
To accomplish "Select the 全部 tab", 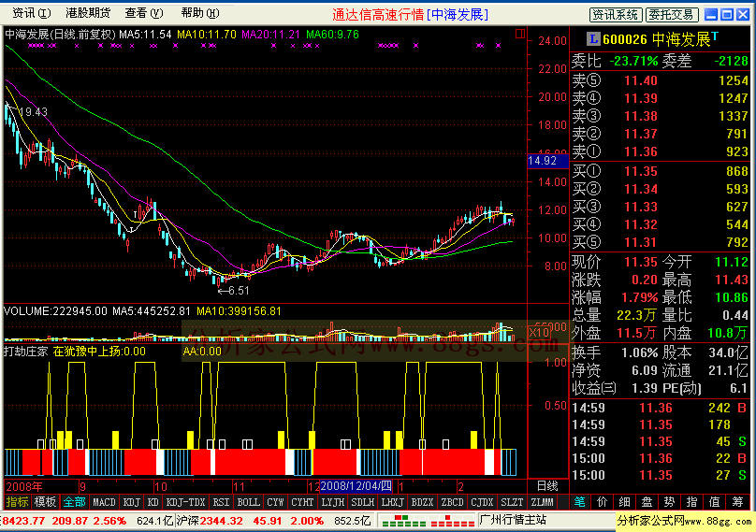I will click(x=74, y=502).
